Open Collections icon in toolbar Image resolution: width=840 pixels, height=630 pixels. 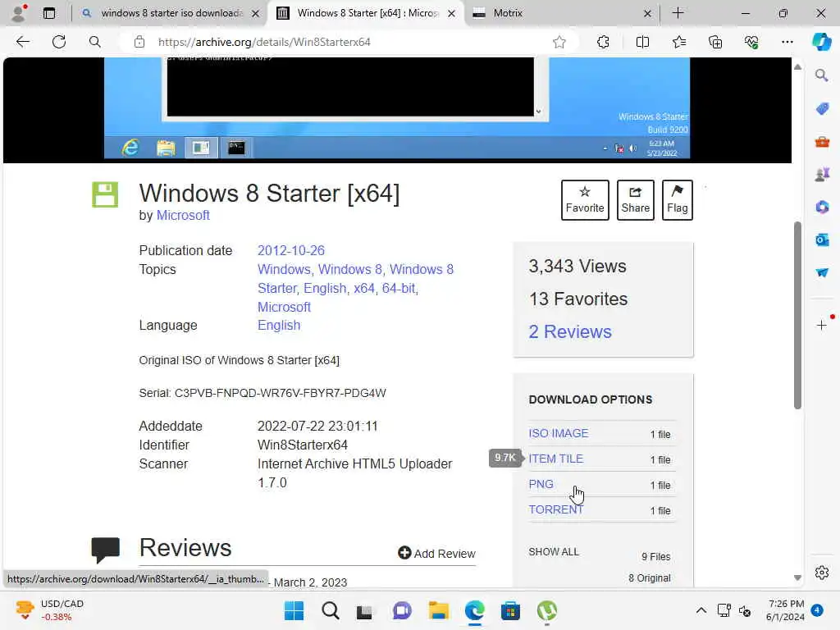[x=715, y=42]
